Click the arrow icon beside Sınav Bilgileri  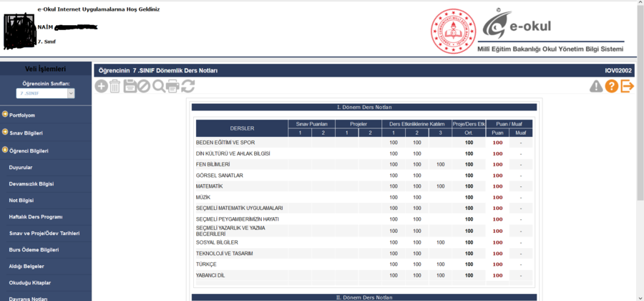point(5,133)
